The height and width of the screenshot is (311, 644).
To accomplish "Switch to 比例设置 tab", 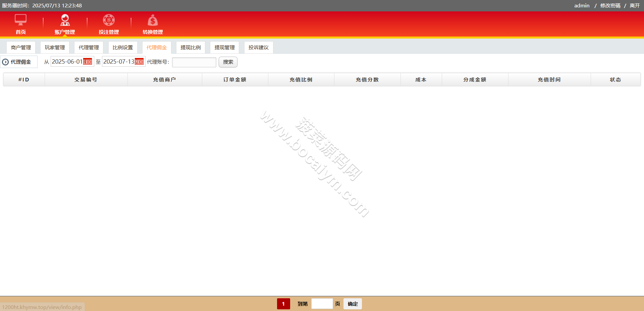I will click(123, 48).
